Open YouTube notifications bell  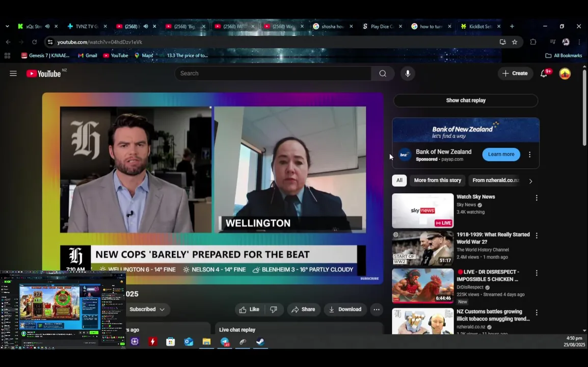pyautogui.click(x=544, y=73)
